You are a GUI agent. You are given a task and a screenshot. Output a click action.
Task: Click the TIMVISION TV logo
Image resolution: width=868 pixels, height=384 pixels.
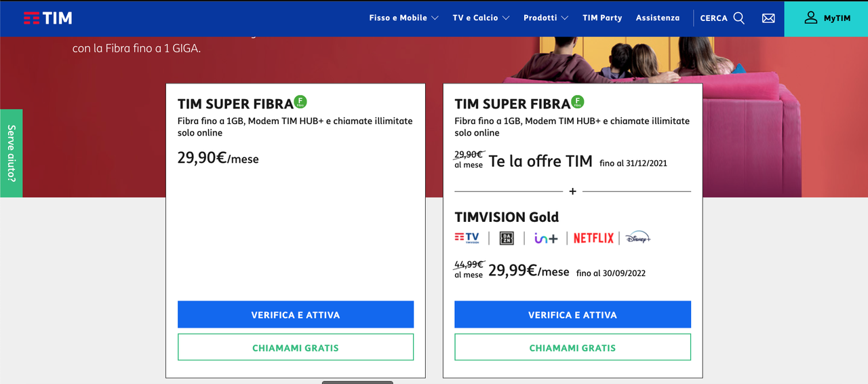click(467, 237)
